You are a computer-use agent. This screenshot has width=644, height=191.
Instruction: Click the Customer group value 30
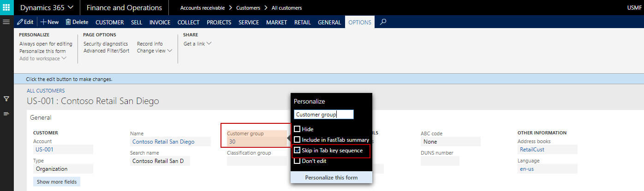point(256,142)
